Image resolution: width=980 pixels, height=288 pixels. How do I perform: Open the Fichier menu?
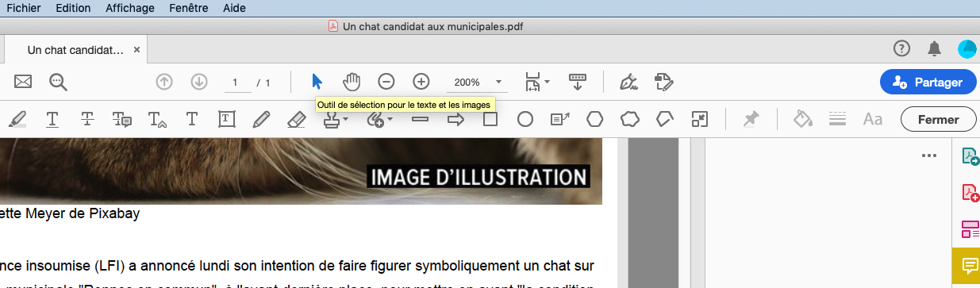click(24, 8)
